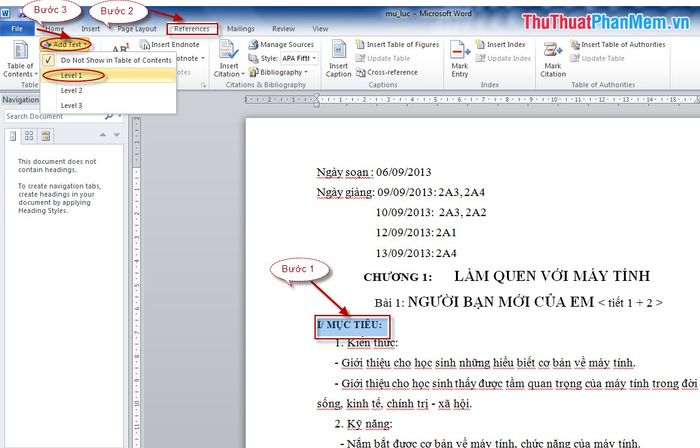
Task: Open Insert Citation button
Action: point(229,59)
